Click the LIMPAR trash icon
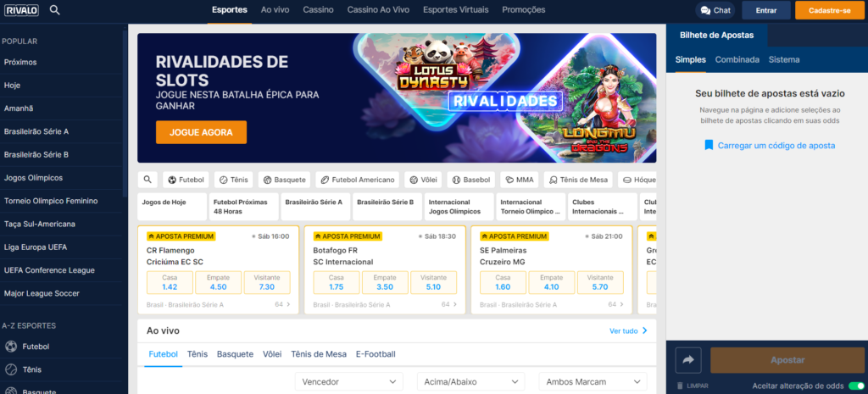The height and width of the screenshot is (394, 868). [681, 386]
